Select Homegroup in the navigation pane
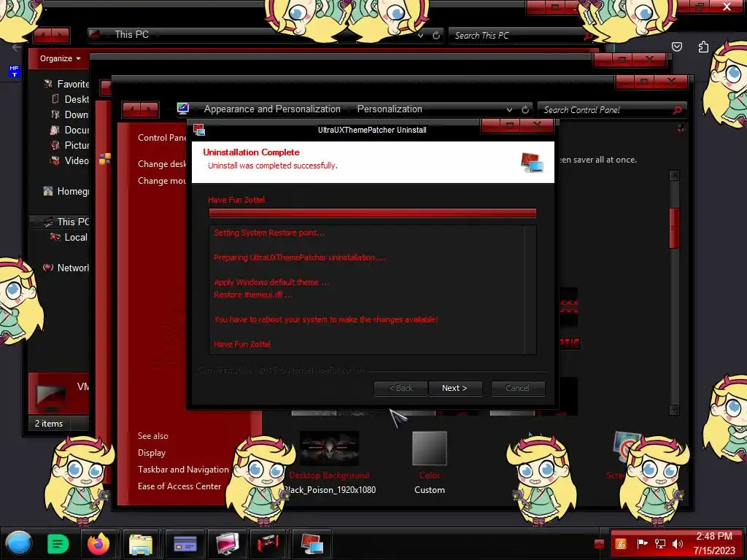747x560 pixels. tap(66, 192)
